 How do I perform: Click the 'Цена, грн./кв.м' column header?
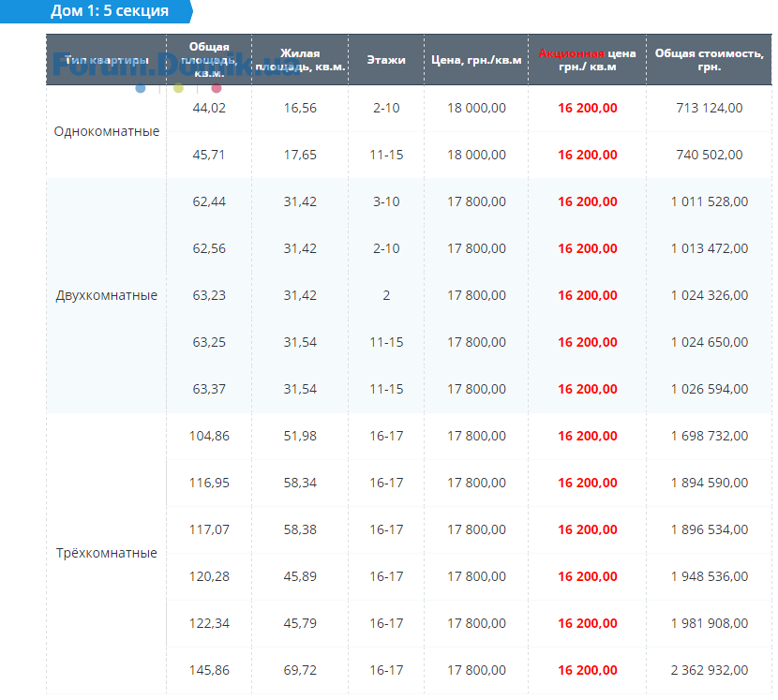click(476, 60)
